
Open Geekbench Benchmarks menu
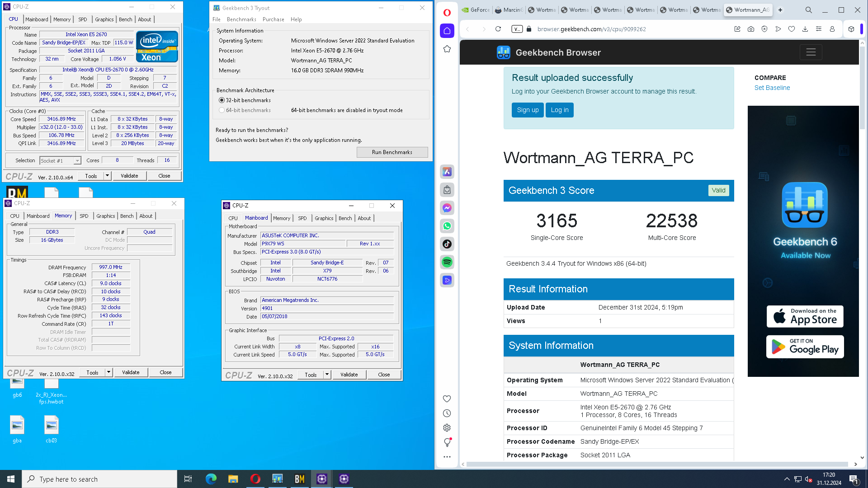[x=241, y=19]
